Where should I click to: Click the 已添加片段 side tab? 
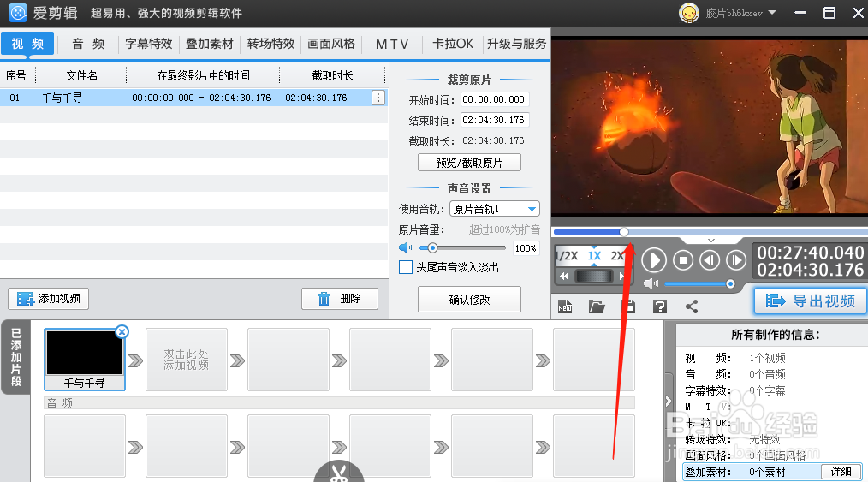16,357
